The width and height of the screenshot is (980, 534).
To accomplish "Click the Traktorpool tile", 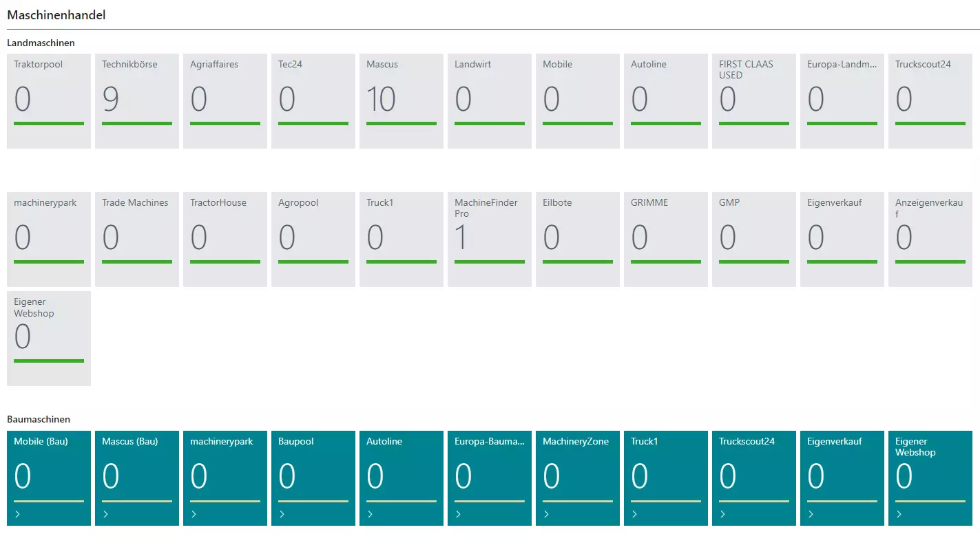I will (48, 100).
